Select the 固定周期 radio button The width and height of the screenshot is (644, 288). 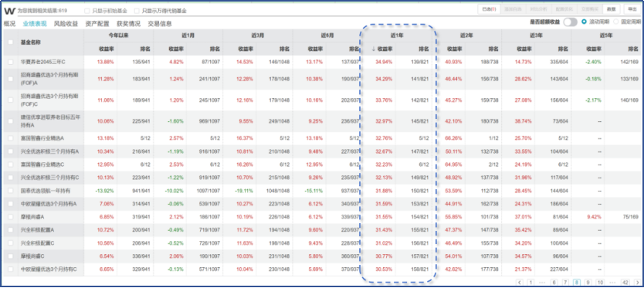coord(616,22)
